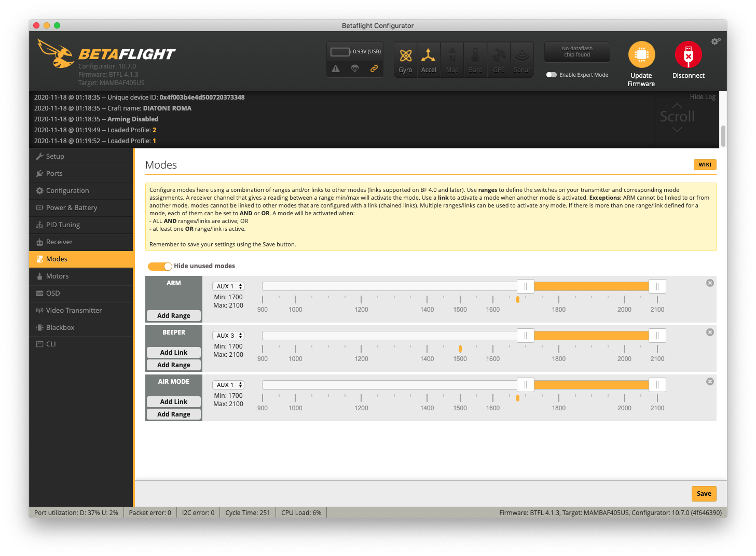The height and width of the screenshot is (556, 756).
Task: Click ARM range maximum slider handle
Action: [657, 286]
